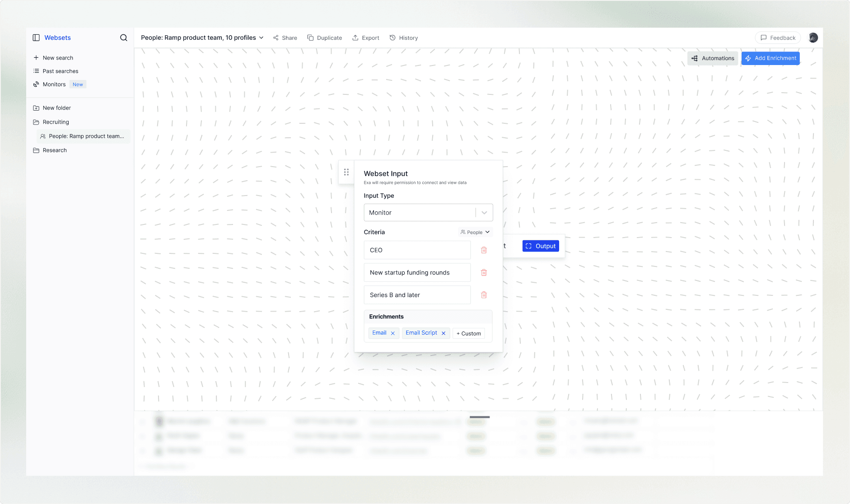The width and height of the screenshot is (850, 504).
Task: Open the Input Type Monitor dropdown
Action: click(428, 213)
